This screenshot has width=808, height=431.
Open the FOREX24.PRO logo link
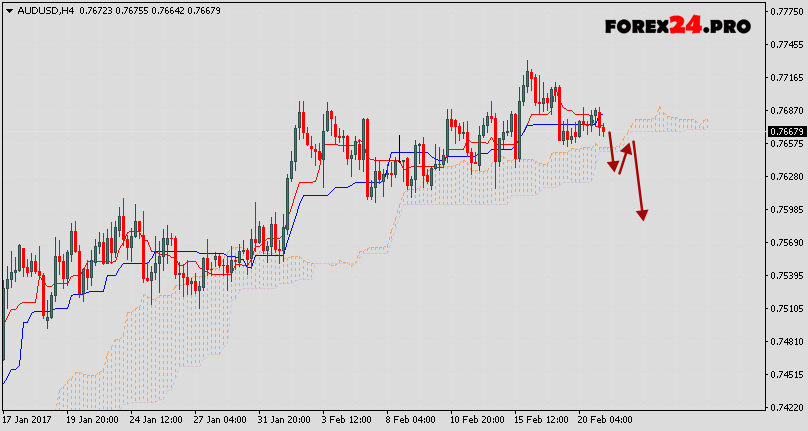(677, 27)
